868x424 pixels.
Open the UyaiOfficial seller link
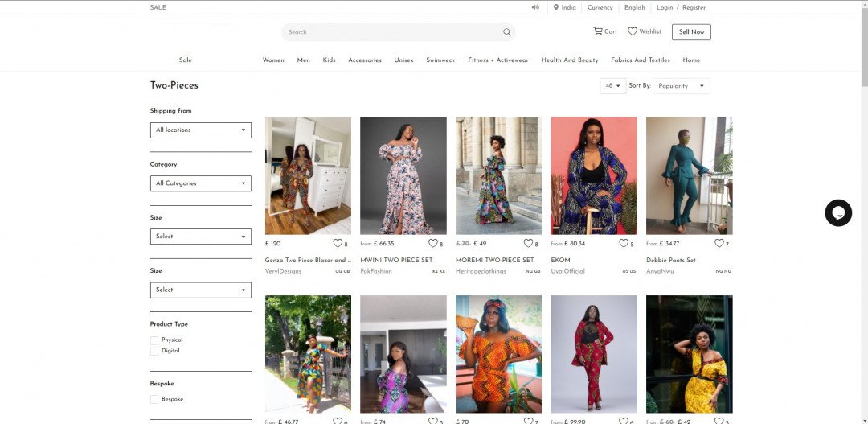[568, 272]
